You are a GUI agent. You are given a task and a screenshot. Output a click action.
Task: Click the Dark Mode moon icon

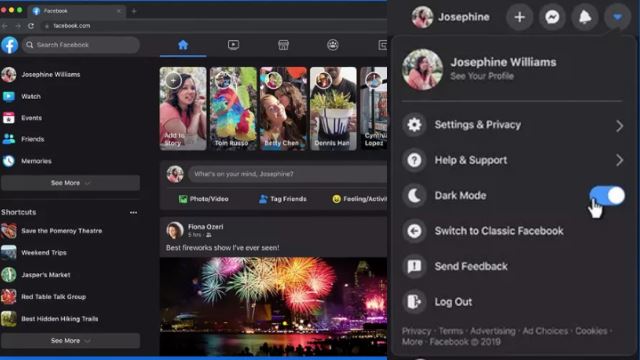coord(414,196)
